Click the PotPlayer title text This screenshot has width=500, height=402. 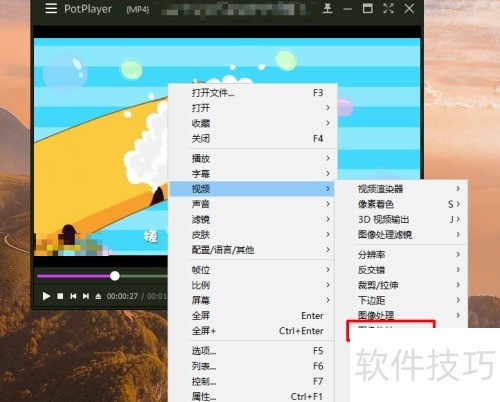[x=88, y=9]
